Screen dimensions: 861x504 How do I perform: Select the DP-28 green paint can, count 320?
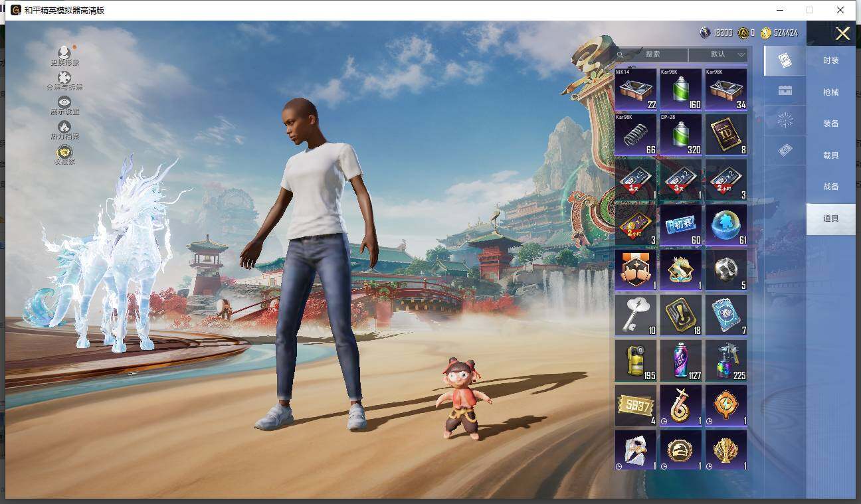coord(681,134)
